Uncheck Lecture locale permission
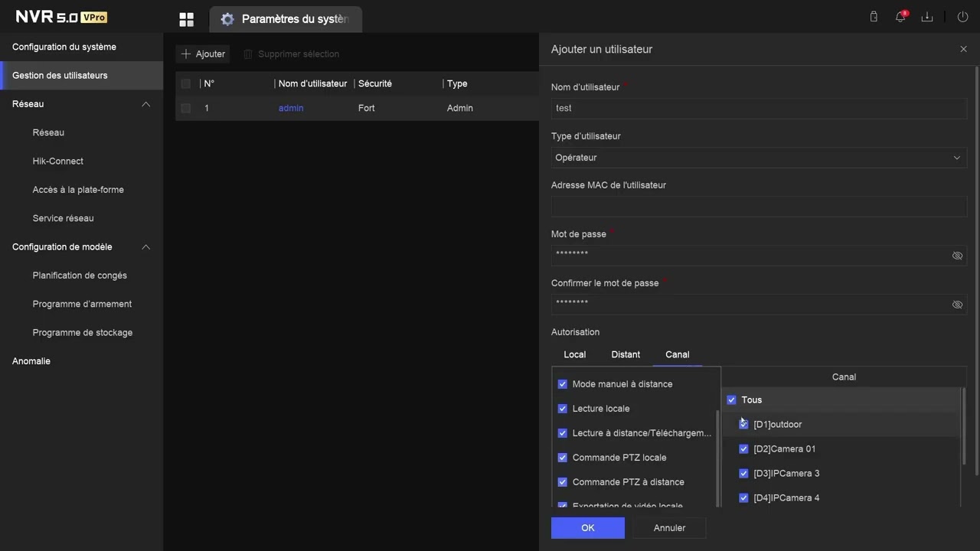Screen dimensions: 980x551 point(563,409)
